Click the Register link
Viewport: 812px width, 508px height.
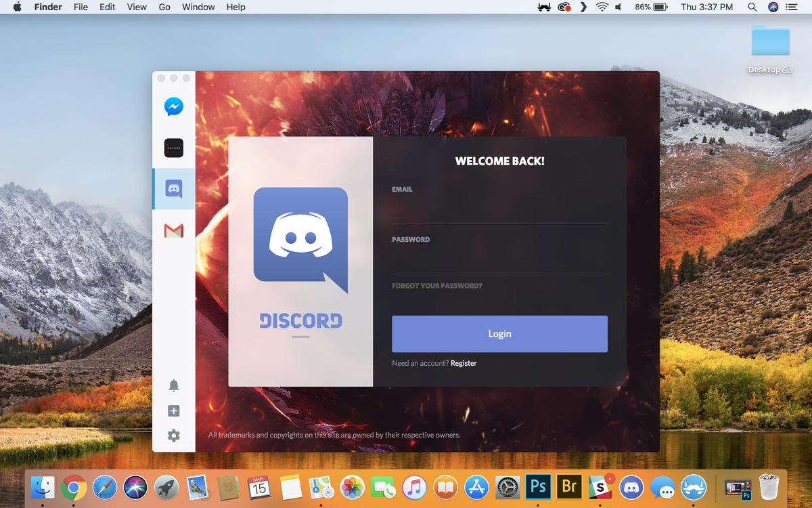click(x=464, y=363)
